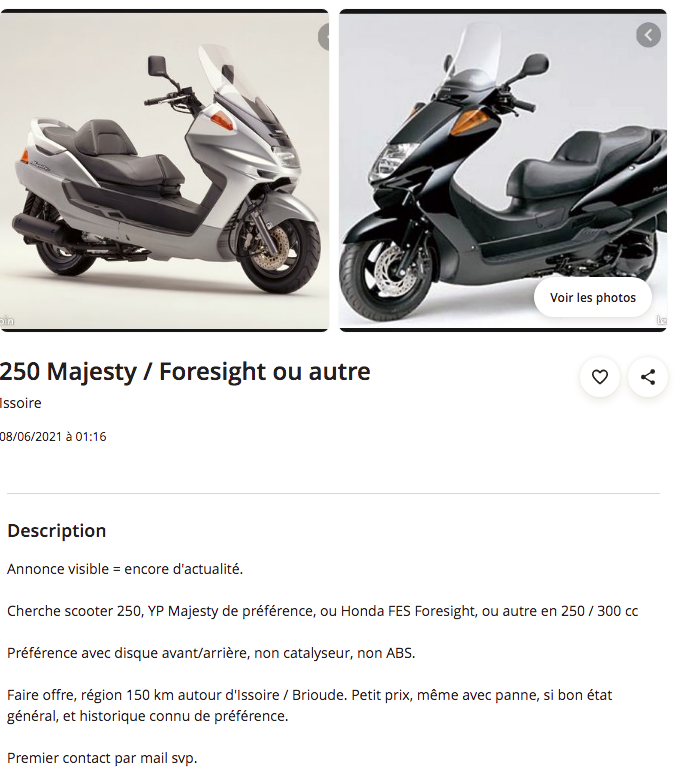
Task: Click the horizontal divider above Description
Action: tap(333, 493)
